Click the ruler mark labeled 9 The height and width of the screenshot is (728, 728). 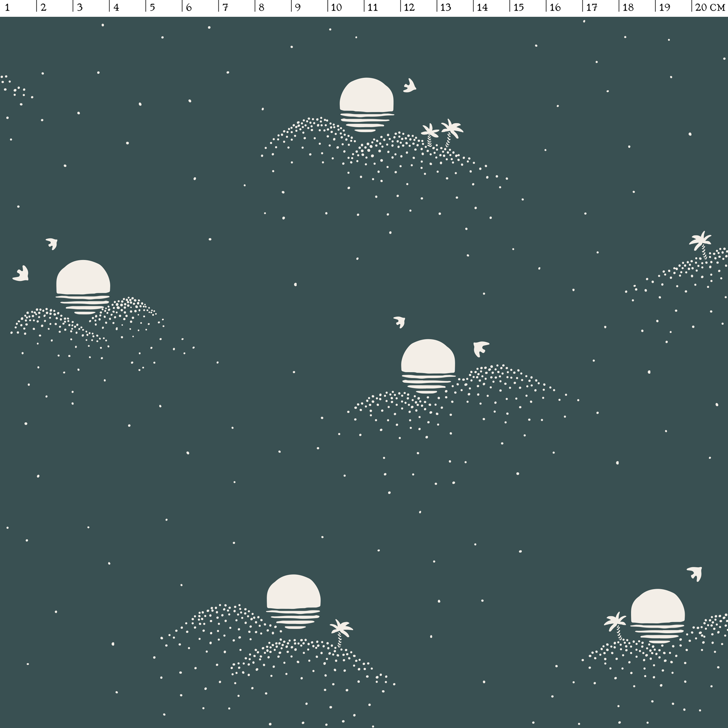point(298,7)
